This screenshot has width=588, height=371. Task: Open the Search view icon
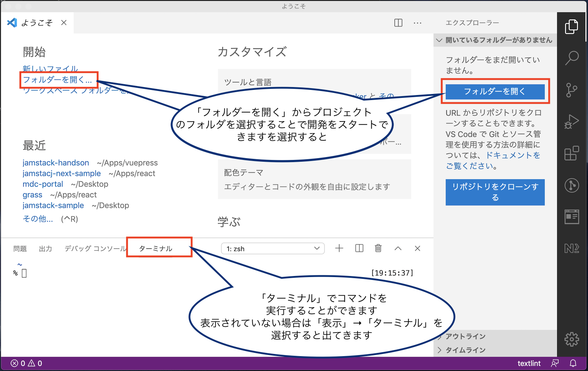click(572, 58)
